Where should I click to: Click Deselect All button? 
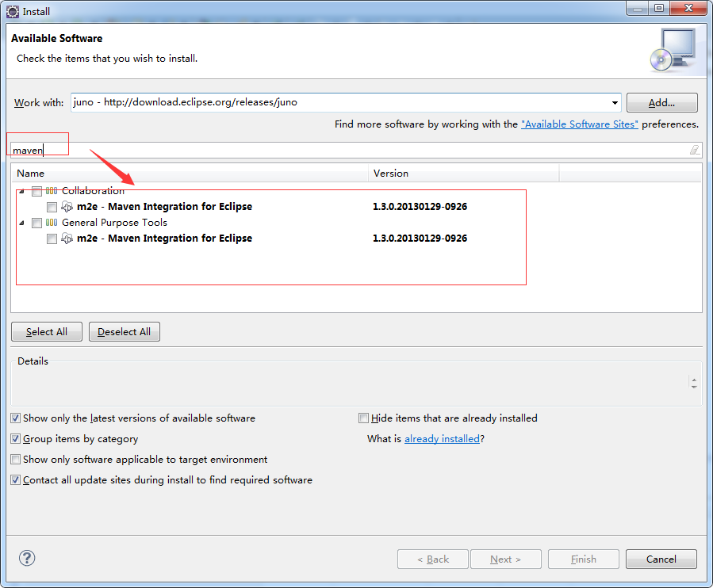click(x=125, y=332)
